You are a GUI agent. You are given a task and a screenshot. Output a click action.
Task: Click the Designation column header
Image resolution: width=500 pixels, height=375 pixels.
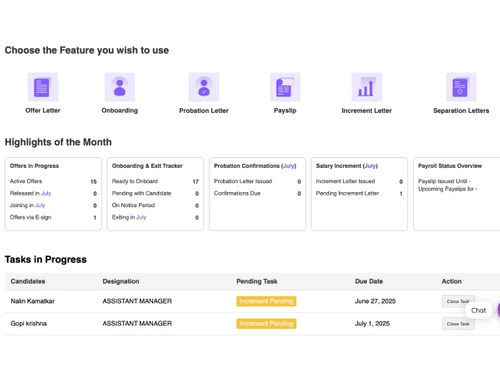click(121, 281)
